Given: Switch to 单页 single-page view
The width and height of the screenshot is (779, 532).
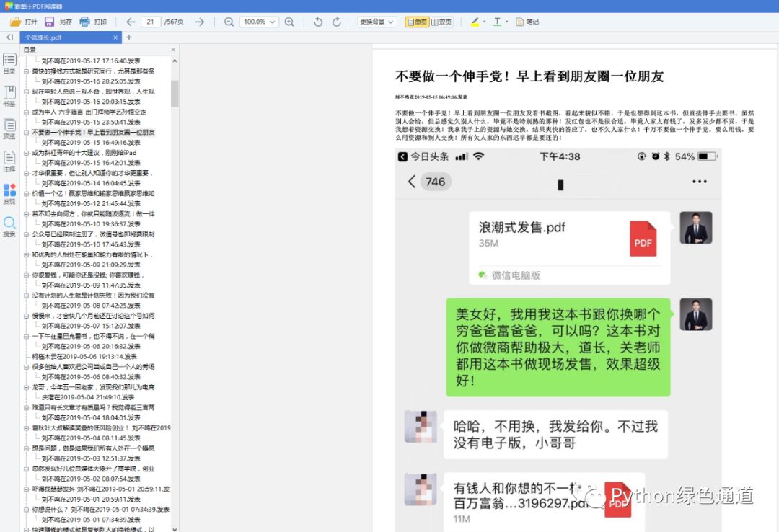Looking at the screenshot, I should tap(417, 22).
